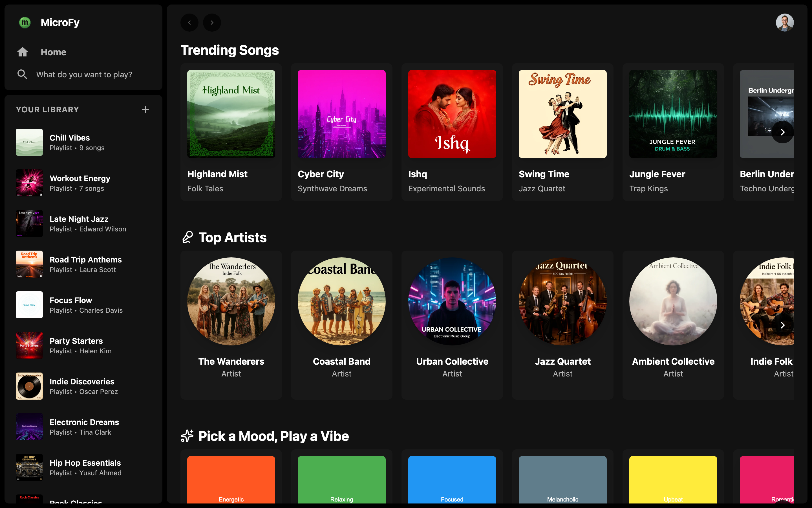Click the 'What do you want to play?' search field
This screenshot has width=812, height=508.
pos(83,74)
